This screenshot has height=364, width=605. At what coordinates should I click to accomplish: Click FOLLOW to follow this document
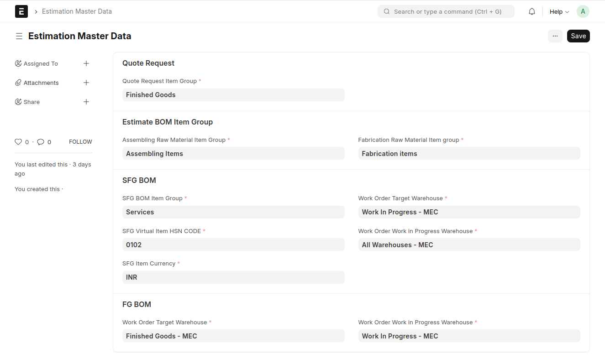pos(80,142)
